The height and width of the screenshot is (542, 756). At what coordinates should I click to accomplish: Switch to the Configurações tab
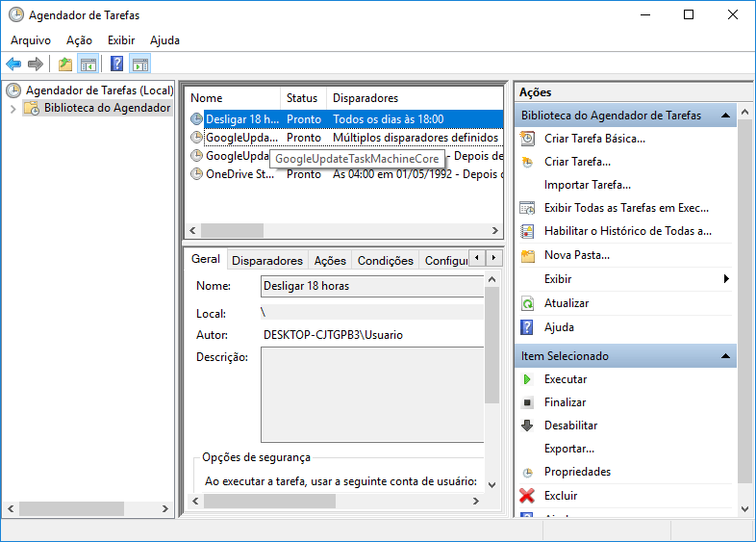pos(445,261)
